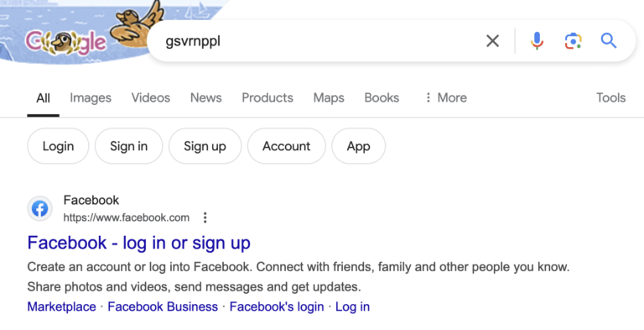Image resolution: width=644 pixels, height=330 pixels.
Task: Apply the Login suggestion chip
Action: click(x=58, y=146)
